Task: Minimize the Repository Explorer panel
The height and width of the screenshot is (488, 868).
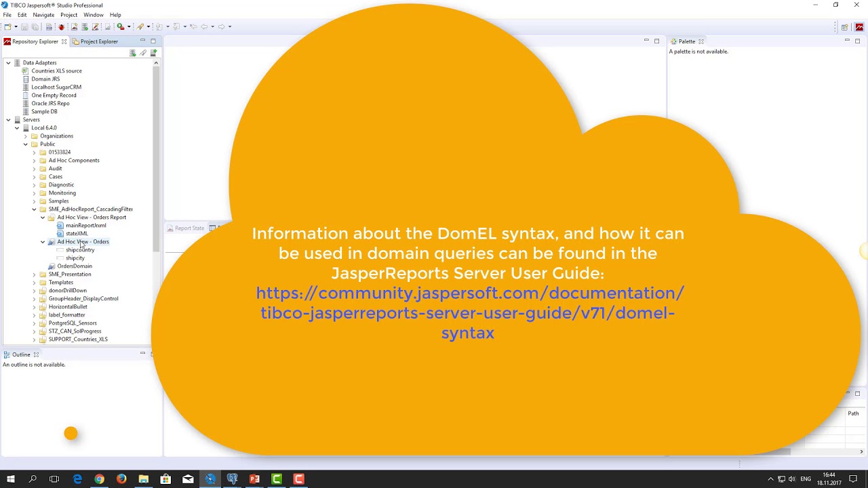Action: coord(142,41)
